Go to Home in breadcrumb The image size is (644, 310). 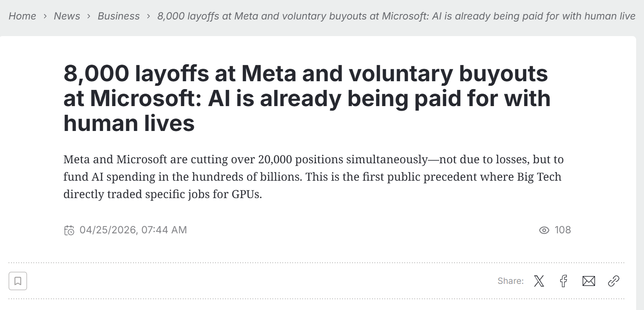point(22,16)
